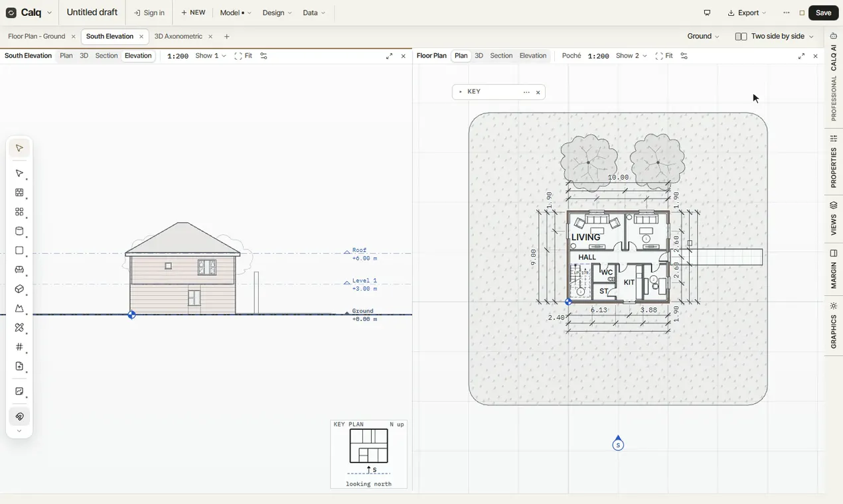Open the Export dropdown
Viewport: 843px width, 504px height.
click(x=747, y=13)
